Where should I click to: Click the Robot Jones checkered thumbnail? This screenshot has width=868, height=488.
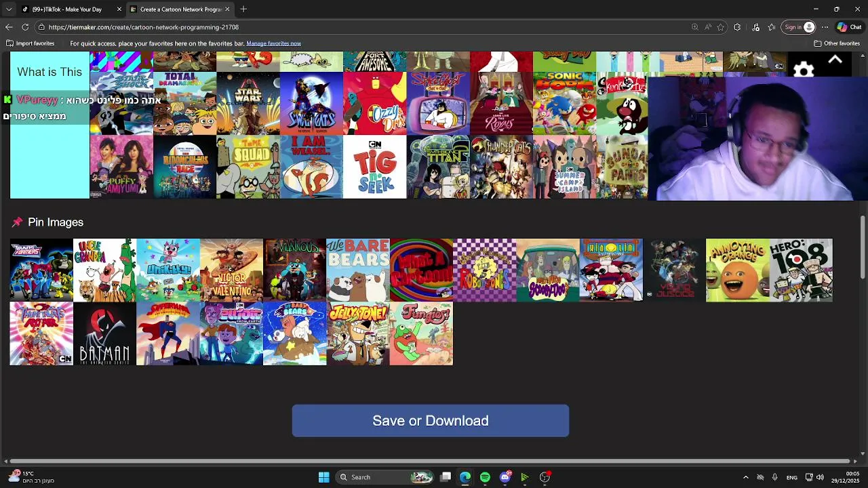coord(484,270)
